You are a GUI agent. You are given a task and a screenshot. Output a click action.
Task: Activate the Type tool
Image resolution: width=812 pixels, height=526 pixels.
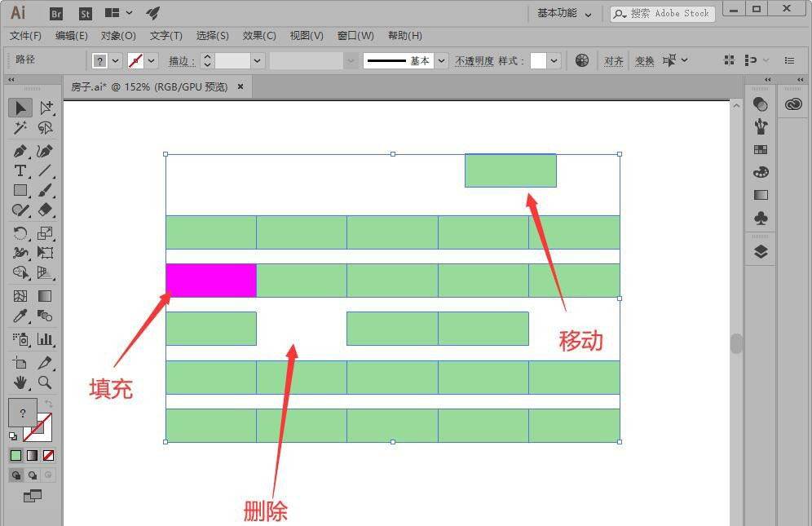(20, 170)
